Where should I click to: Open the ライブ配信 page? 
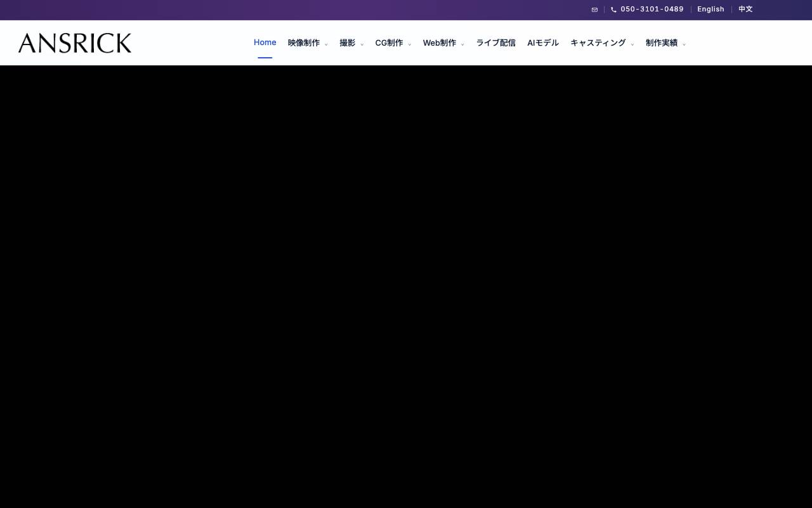[496, 43]
